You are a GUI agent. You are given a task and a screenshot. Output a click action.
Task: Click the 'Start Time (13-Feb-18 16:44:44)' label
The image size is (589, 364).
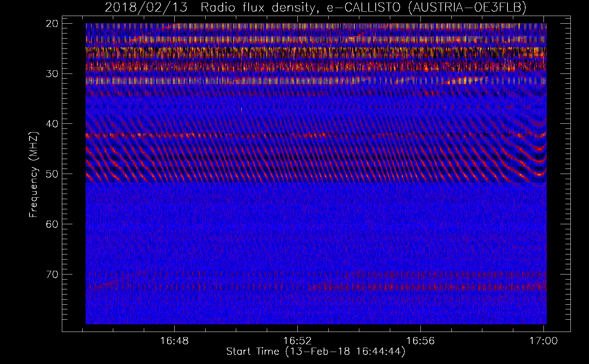pos(316,352)
